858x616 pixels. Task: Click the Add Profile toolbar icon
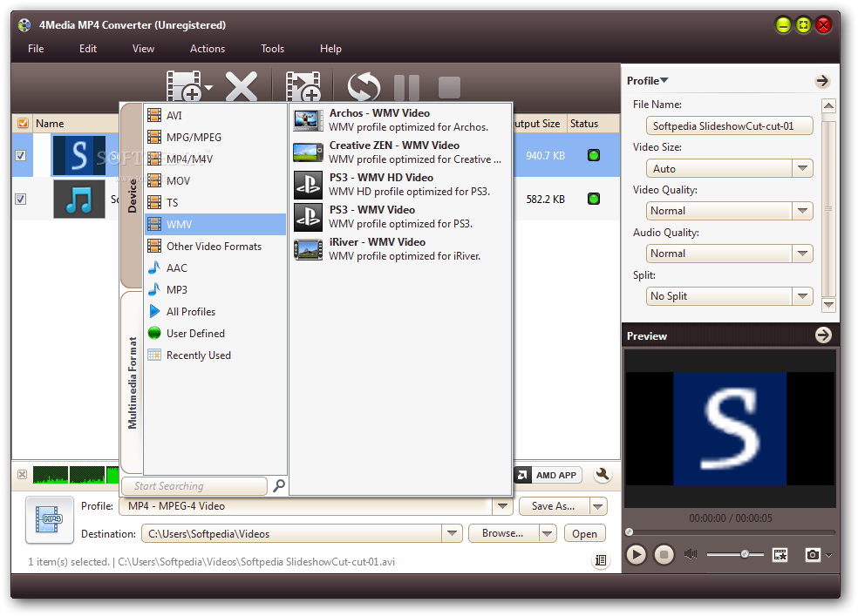click(303, 86)
